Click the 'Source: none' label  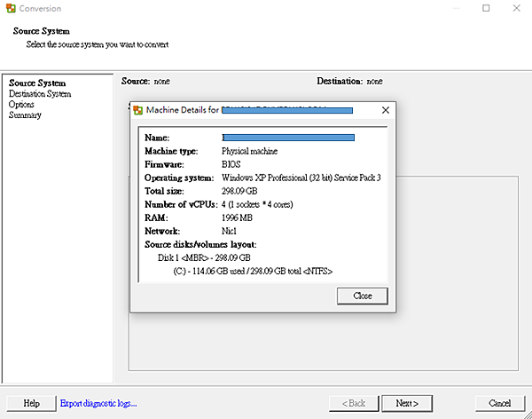click(x=145, y=81)
